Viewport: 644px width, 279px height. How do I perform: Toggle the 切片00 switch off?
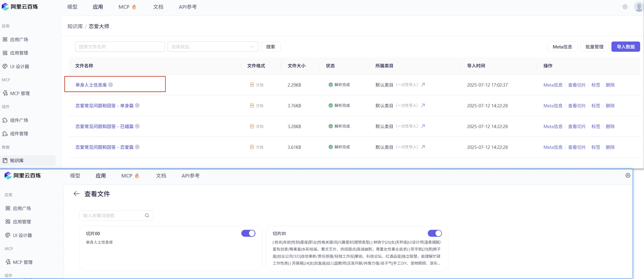[x=248, y=233]
